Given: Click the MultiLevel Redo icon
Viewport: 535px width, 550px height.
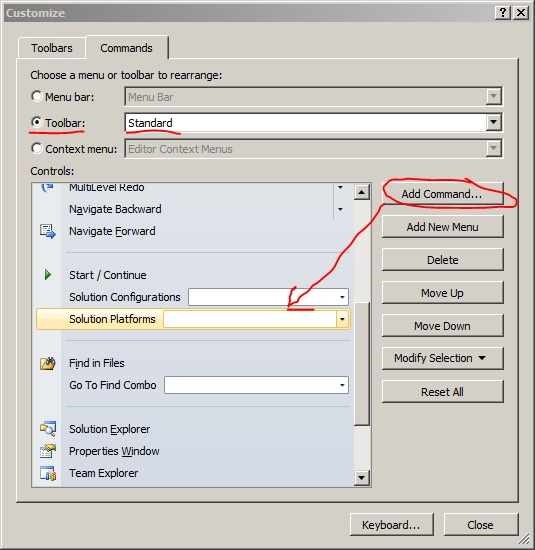Looking at the screenshot, I should tap(47, 188).
